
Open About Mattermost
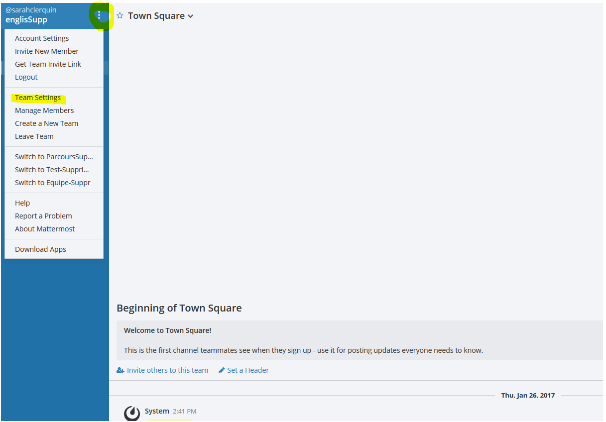45,229
